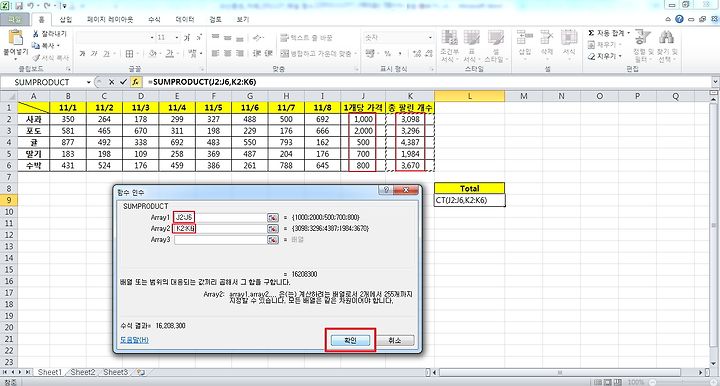
Task: Click the Array3 input field in the dialog
Action: pyautogui.click(x=220, y=240)
